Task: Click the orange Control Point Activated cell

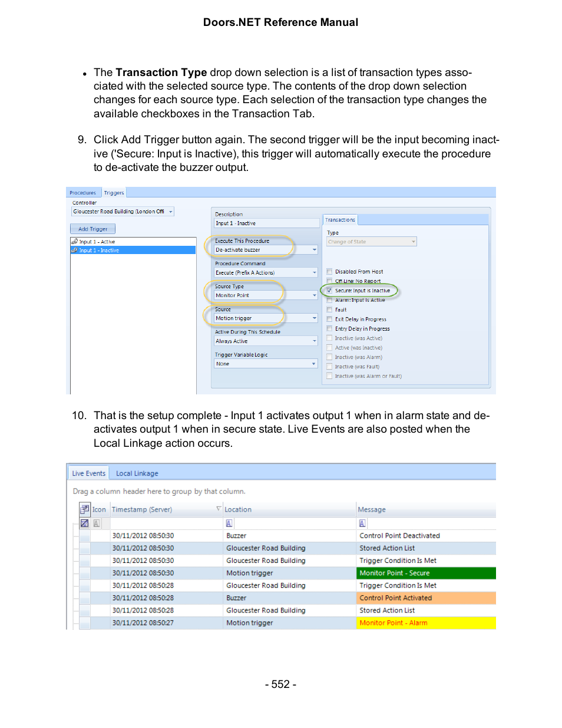Action: 426,598
